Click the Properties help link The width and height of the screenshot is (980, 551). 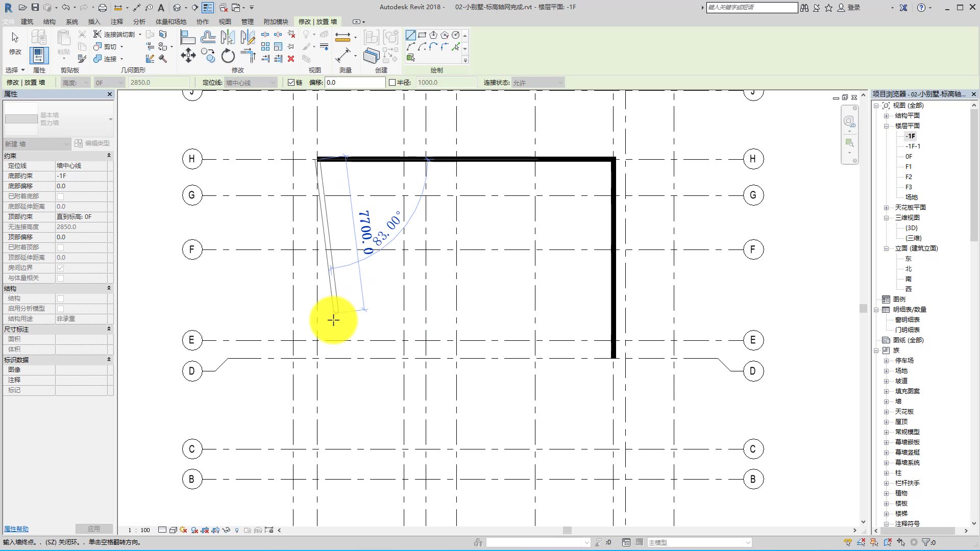click(16, 529)
